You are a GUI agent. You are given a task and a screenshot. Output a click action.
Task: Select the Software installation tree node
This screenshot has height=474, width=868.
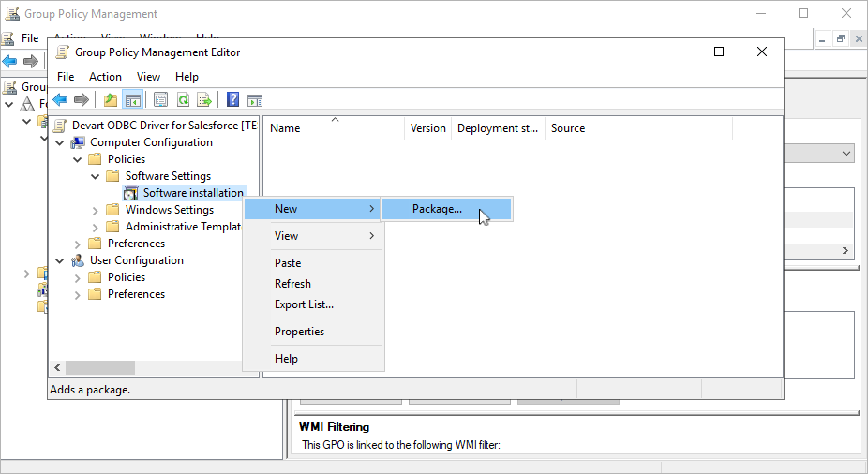[x=193, y=193]
